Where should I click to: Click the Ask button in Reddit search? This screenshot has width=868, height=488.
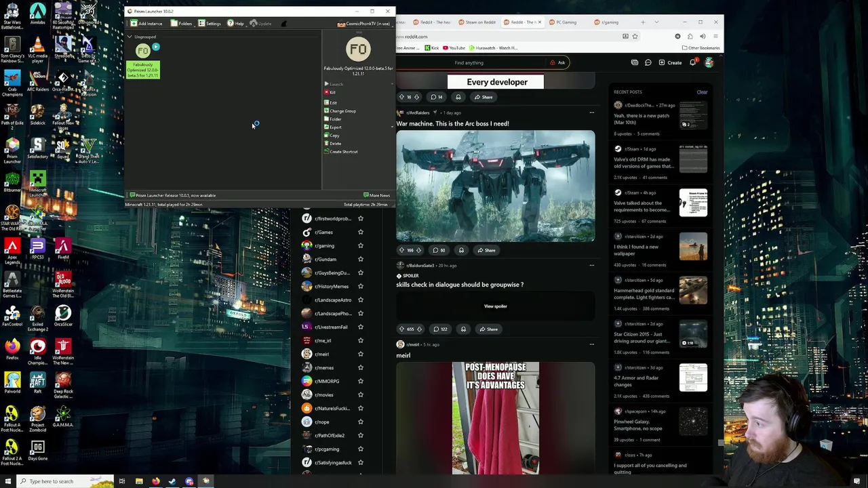point(559,62)
